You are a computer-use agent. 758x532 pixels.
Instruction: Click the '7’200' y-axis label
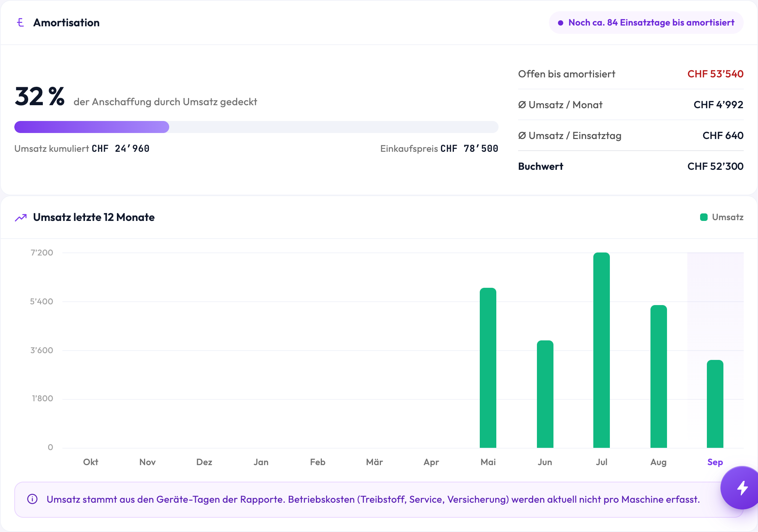pyautogui.click(x=42, y=252)
